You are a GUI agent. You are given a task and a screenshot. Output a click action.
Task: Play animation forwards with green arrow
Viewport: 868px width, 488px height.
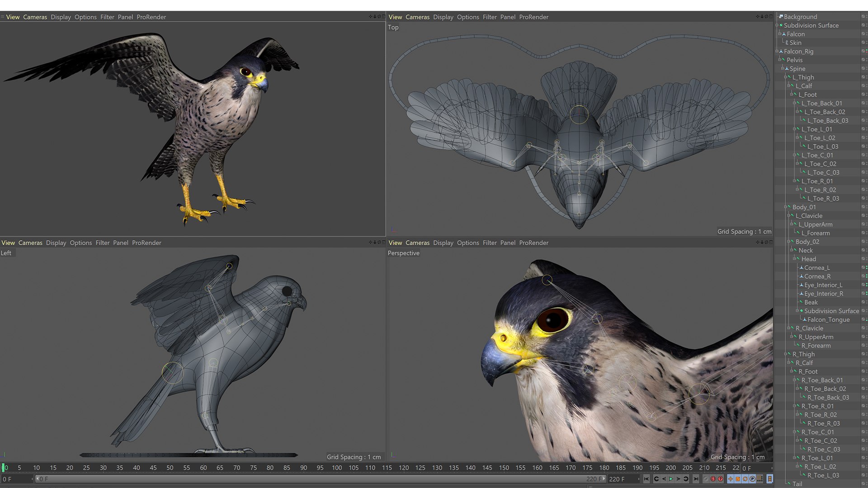pos(671,479)
